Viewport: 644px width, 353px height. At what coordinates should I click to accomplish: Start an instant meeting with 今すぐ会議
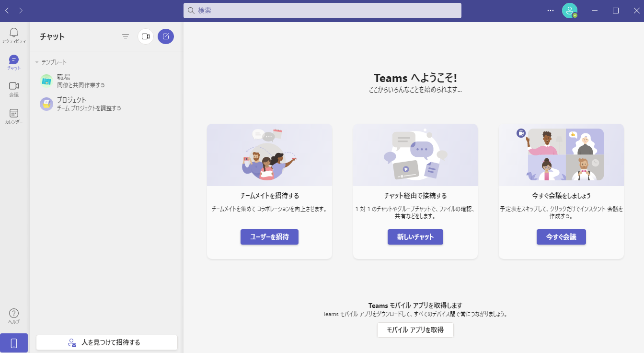point(561,237)
